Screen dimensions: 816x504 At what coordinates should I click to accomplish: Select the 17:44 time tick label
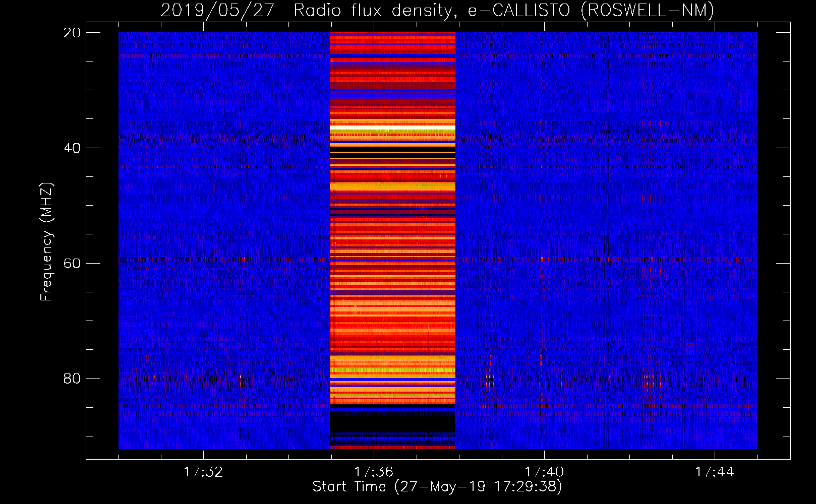tap(715, 472)
